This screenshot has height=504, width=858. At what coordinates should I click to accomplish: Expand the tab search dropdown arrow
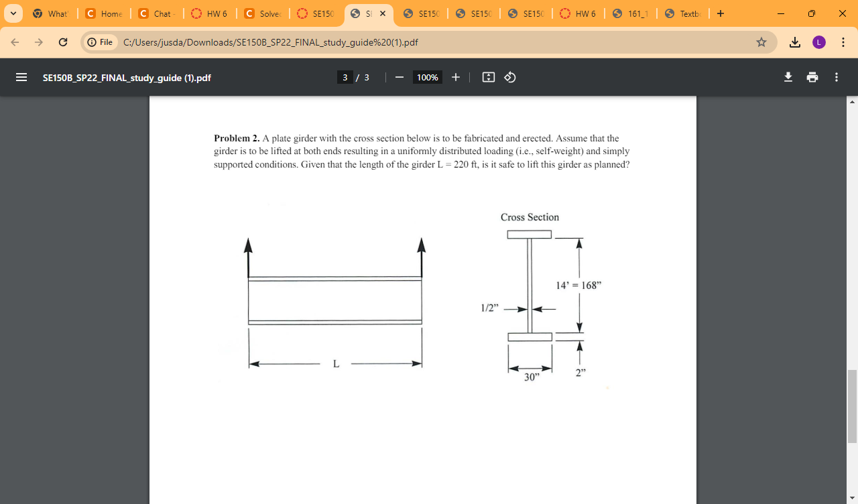[13, 13]
